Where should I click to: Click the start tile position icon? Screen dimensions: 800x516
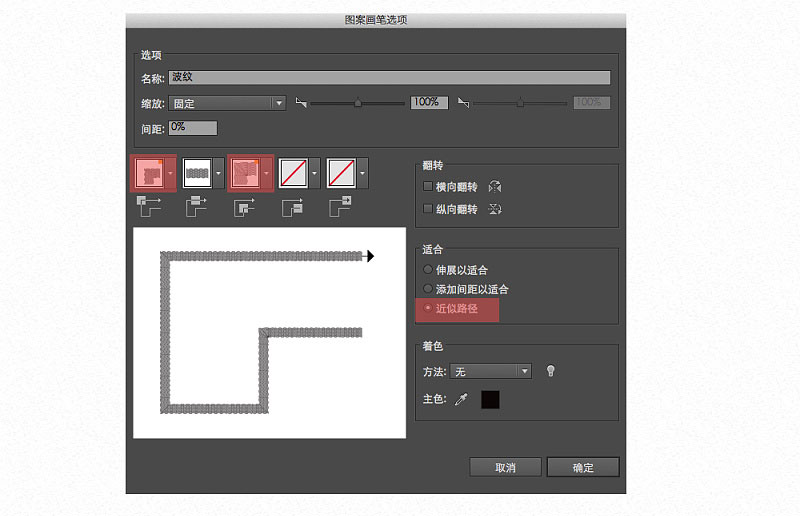[x=292, y=208]
